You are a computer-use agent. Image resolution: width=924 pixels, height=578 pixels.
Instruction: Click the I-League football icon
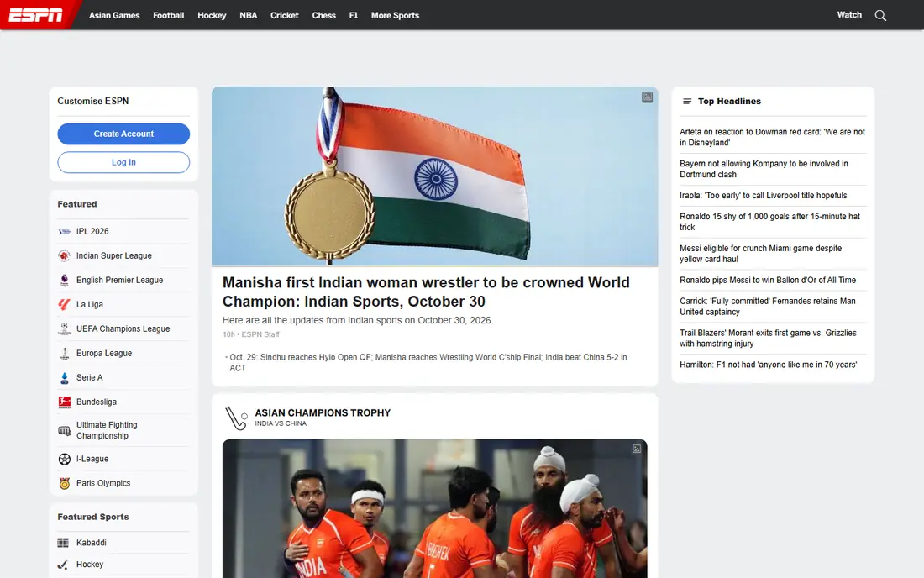(x=64, y=459)
